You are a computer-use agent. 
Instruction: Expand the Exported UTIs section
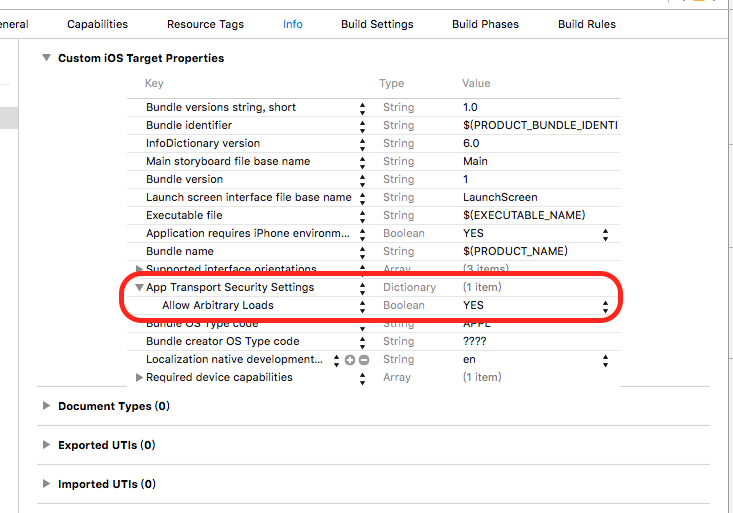(x=46, y=444)
